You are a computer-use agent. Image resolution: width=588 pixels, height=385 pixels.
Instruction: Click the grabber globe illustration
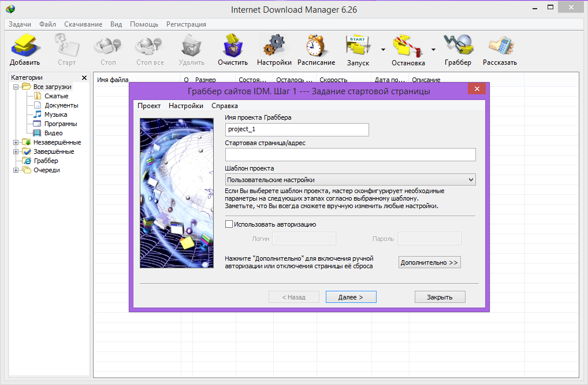coord(177,193)
